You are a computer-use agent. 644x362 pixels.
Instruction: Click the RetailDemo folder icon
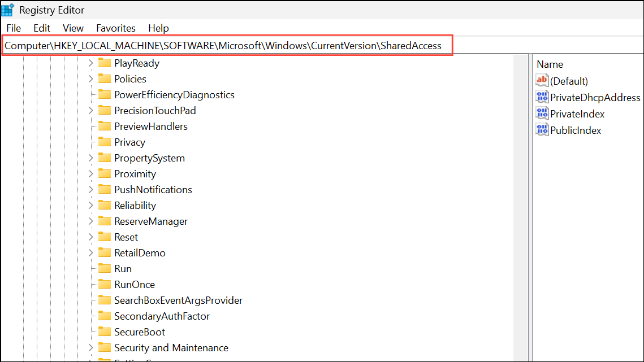pyautogui.click(x=105, y=252)
